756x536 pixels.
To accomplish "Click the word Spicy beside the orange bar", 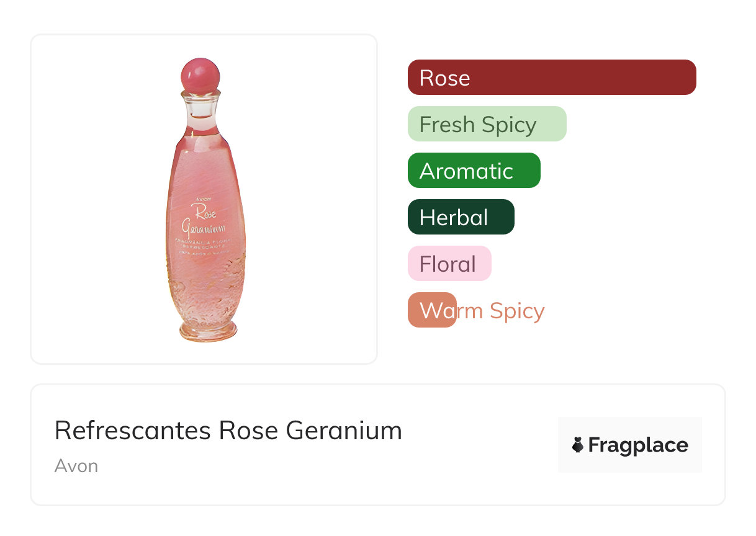I will click(x=516, y=311).
